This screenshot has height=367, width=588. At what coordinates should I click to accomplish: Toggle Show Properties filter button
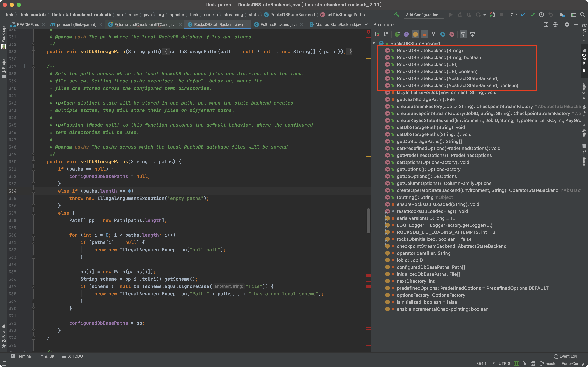pyautogui.click(x=406, y=34)
